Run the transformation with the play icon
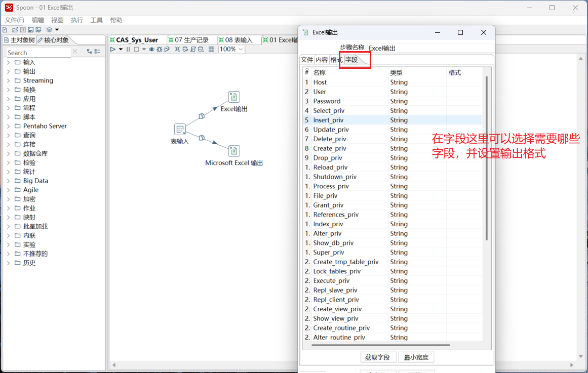Viewport: 588px width, 373px height. click(113, 49)
